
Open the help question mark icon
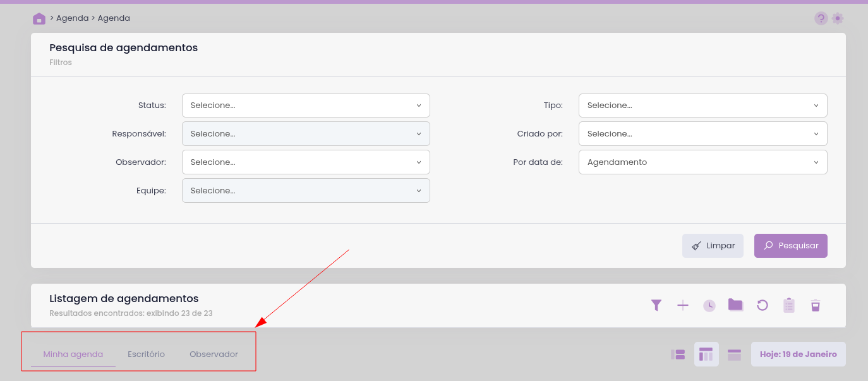click(821, 18)
